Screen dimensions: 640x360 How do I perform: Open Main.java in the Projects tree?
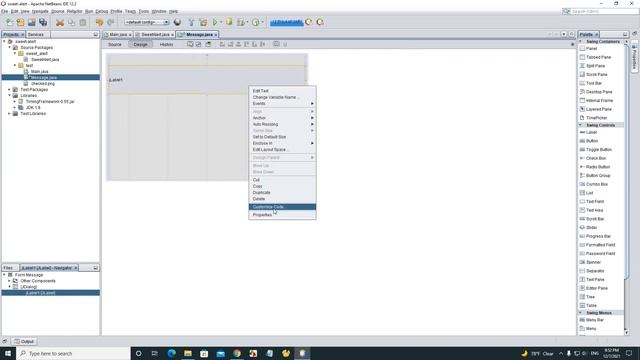[39, 71]
